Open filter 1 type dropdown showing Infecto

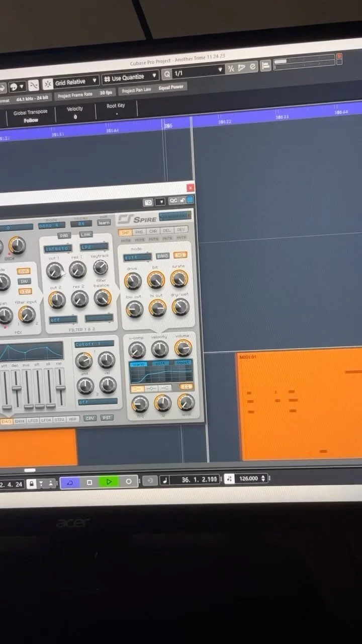point(58,249)
